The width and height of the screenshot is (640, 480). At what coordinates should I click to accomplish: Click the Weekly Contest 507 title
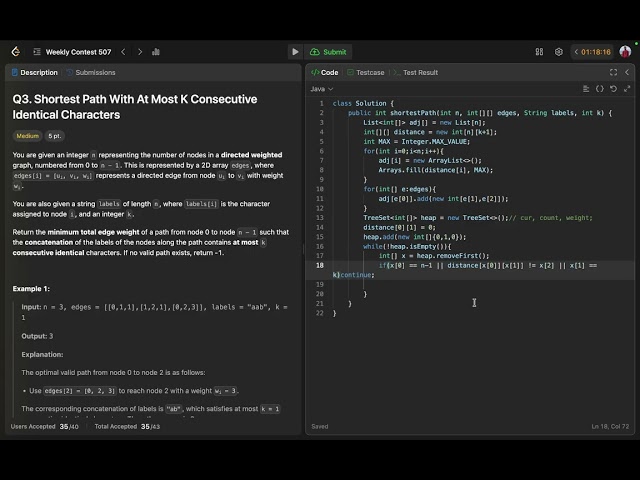tap(78, 52)
